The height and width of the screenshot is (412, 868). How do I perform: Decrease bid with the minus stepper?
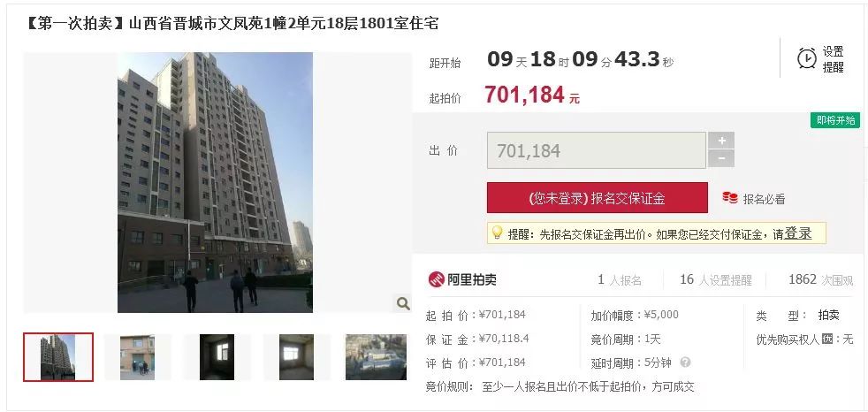tap(721, 158)
